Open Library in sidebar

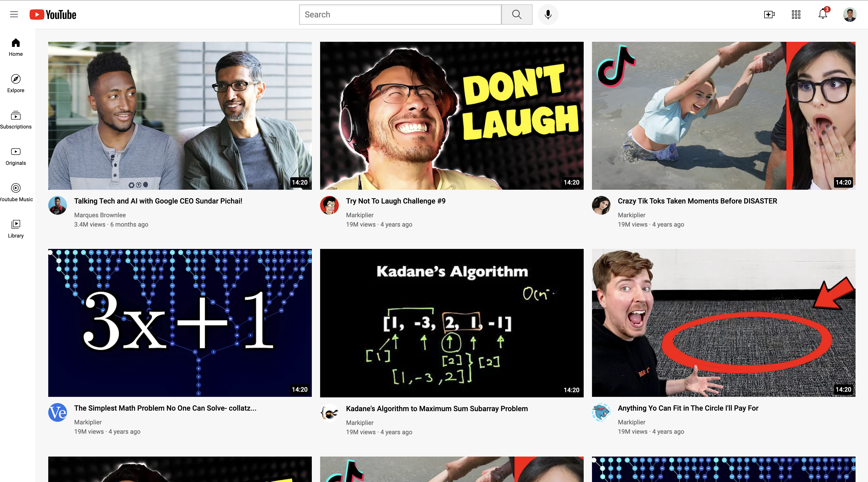point(16,229)
